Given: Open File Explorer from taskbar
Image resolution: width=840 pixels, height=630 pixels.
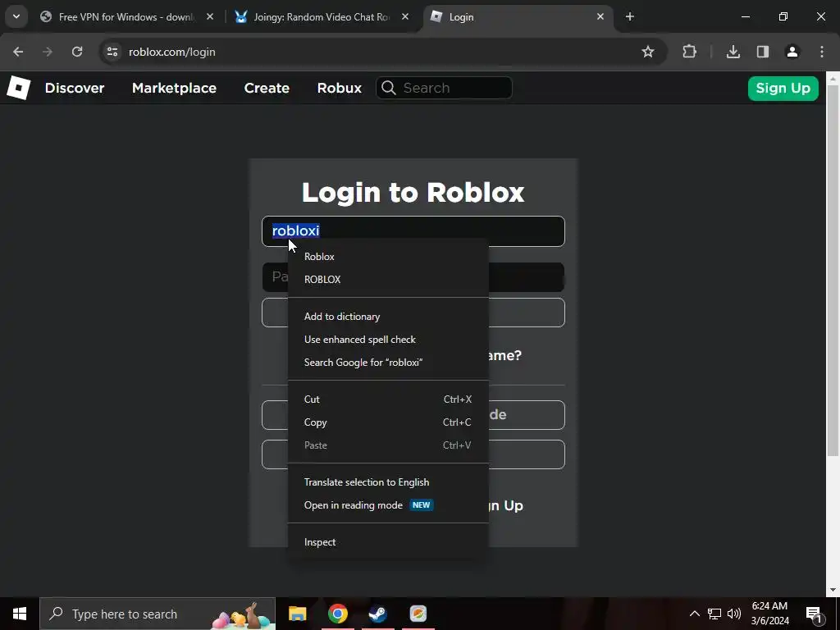Looking at the screenshot, I should pos(297,614).
